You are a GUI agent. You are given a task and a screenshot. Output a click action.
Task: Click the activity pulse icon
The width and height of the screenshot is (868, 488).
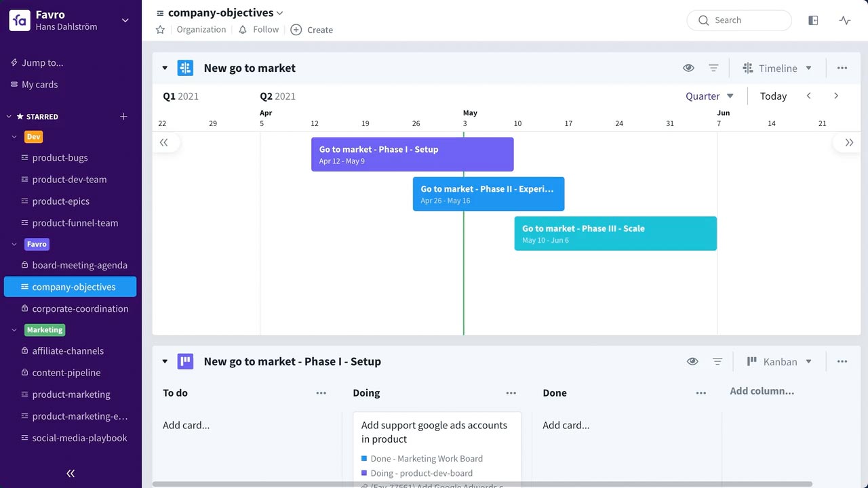(844, 20)
